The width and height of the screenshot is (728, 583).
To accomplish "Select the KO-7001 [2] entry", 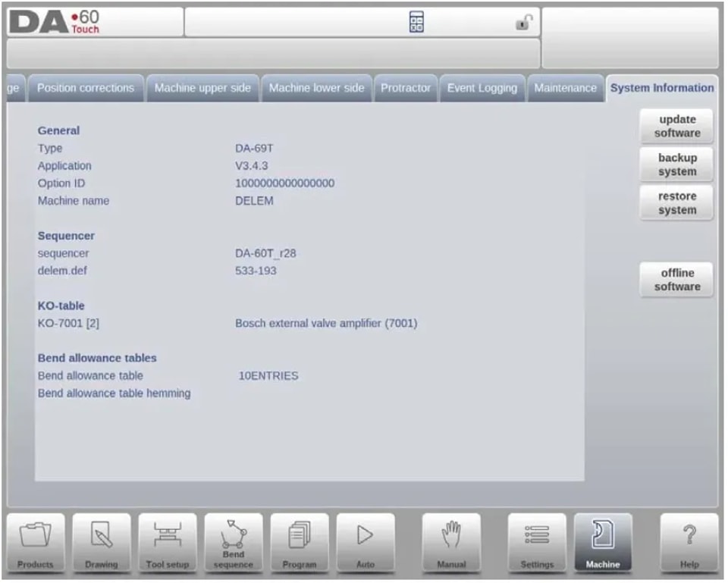I will 68,323.
